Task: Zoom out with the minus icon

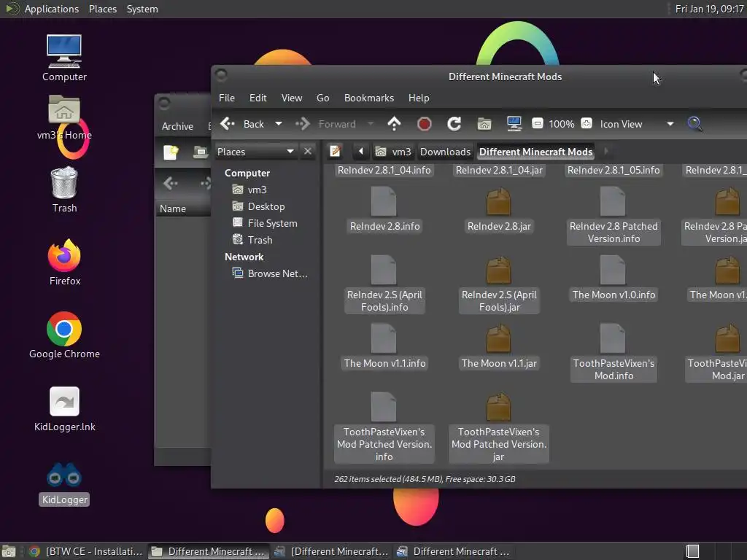Action: coord(538,124)
